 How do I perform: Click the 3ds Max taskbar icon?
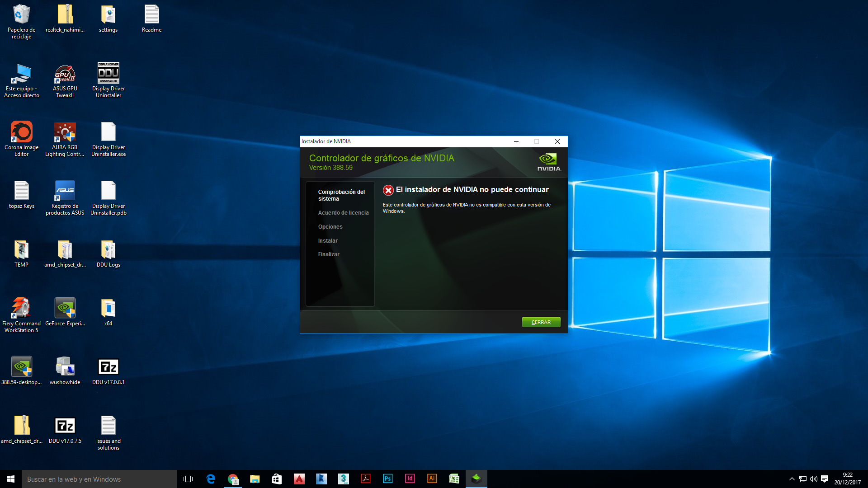[x=343, y=479]
